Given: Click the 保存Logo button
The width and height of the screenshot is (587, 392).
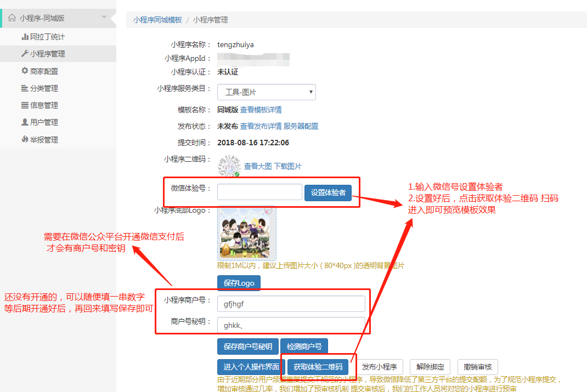Looking at the screenshot, I should click(239, 283).
